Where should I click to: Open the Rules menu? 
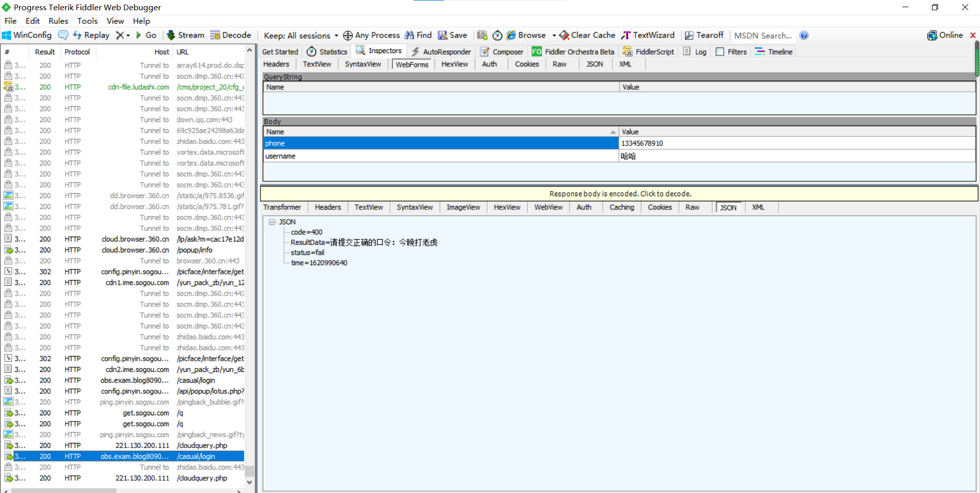(58, 21)
